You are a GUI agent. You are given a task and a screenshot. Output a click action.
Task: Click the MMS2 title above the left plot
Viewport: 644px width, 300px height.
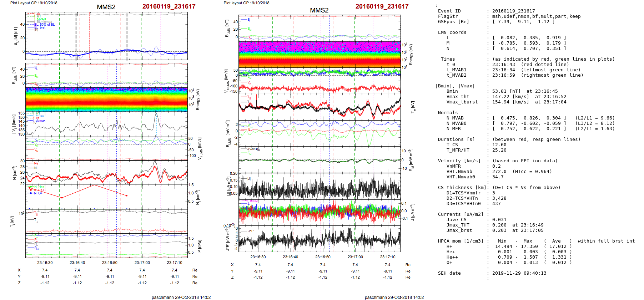(106, 7)
